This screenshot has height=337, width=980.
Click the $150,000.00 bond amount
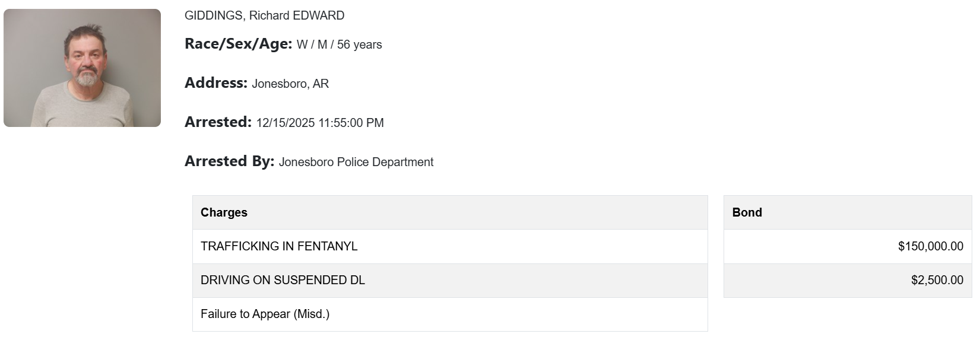click(x=930, y=246)
